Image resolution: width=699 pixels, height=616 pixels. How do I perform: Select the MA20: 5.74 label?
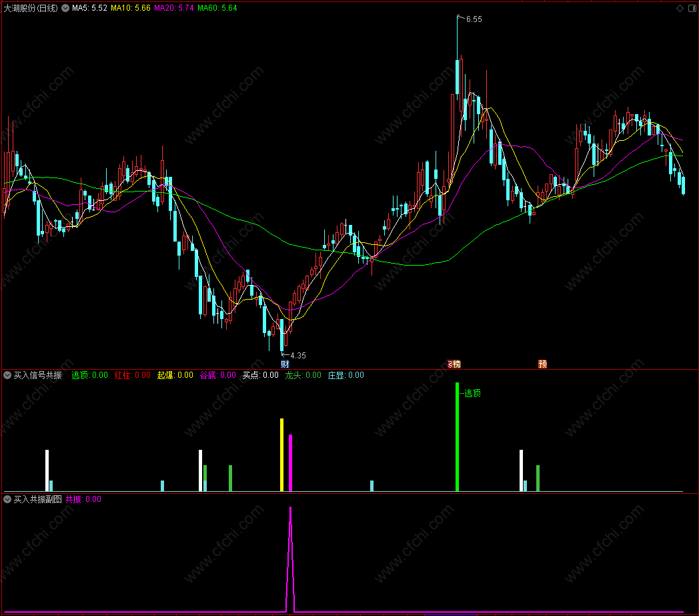pos(174,8)
